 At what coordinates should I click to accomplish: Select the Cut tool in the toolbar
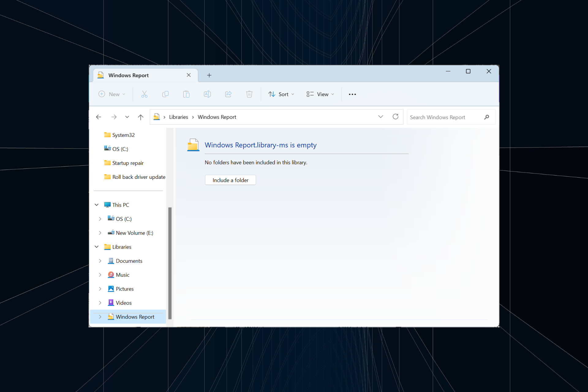pos(144,94)
